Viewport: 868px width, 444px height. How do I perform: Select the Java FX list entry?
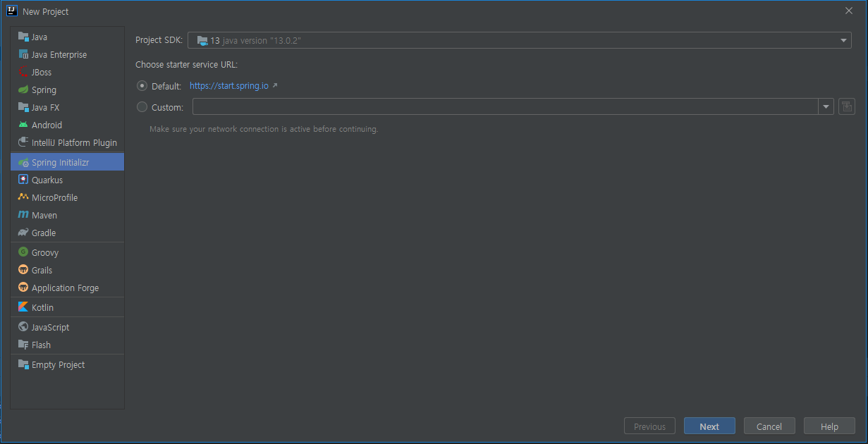point(68,107)
